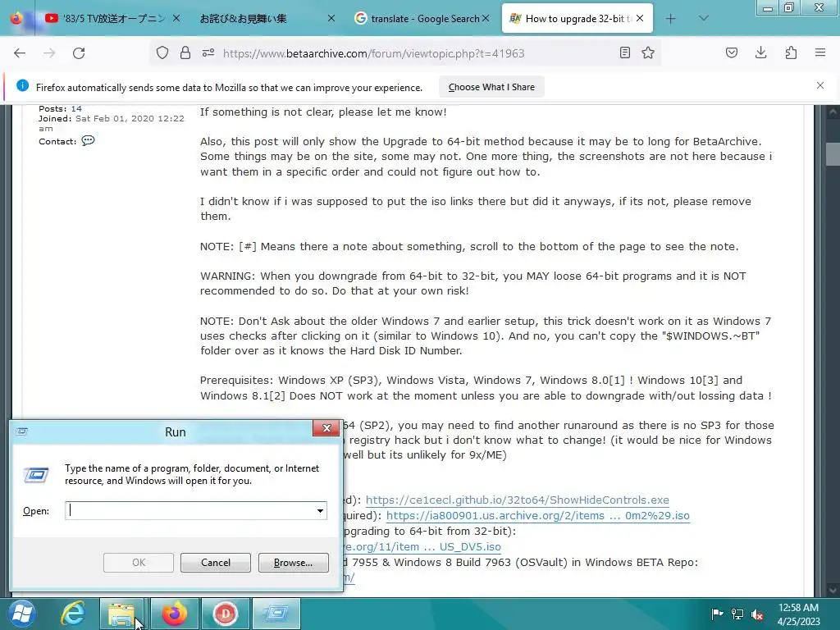Click the betaarchive URL address bar
Image resolution: width=840 pixels, height=630 pixels.
(x=373, y=53)
